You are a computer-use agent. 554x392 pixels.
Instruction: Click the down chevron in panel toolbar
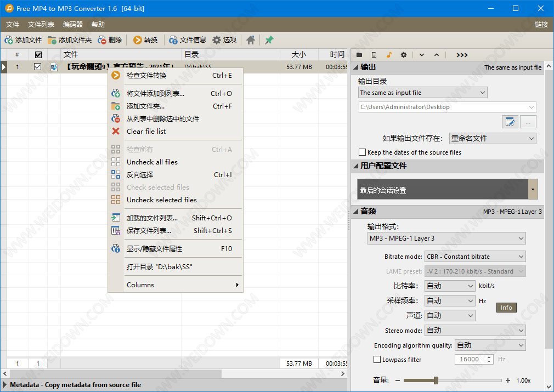(x=421, y=55)
